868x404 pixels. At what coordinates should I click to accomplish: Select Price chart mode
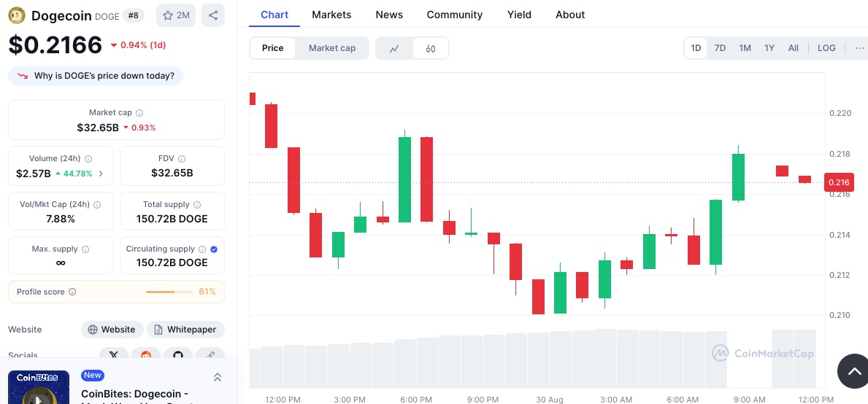(x=273, y=48)
